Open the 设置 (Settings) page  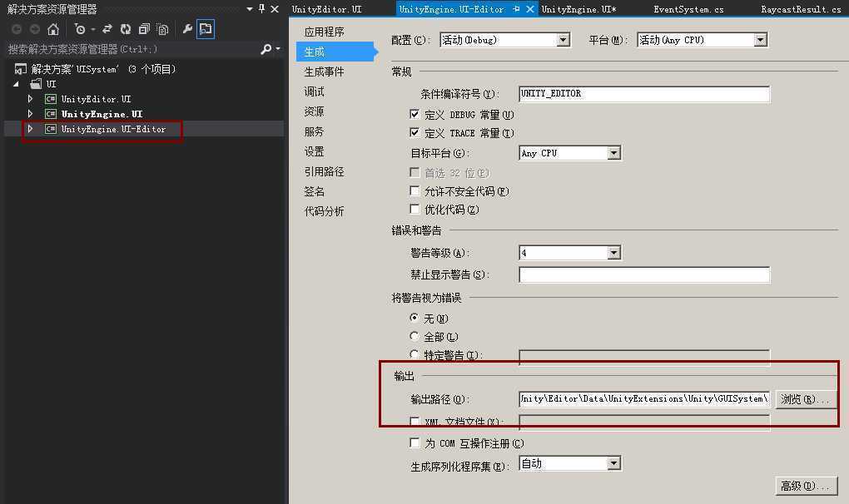point(314,151)
